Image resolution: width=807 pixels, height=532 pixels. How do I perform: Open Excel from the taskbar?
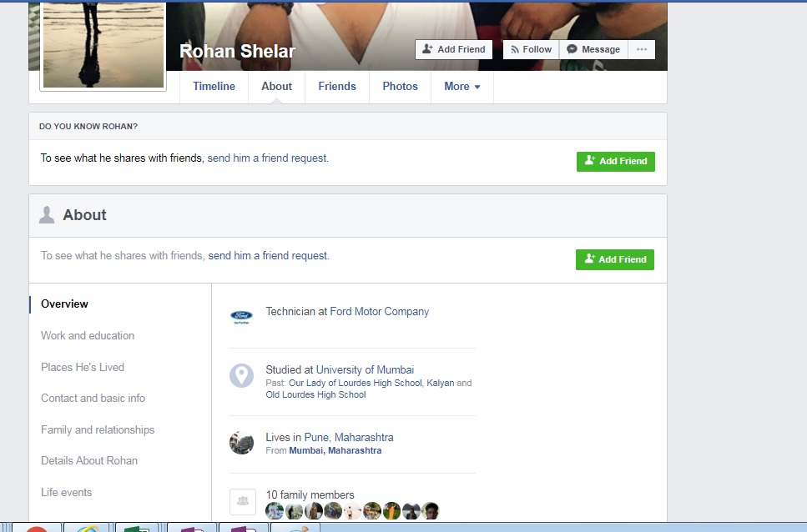[x=138, y=529]
